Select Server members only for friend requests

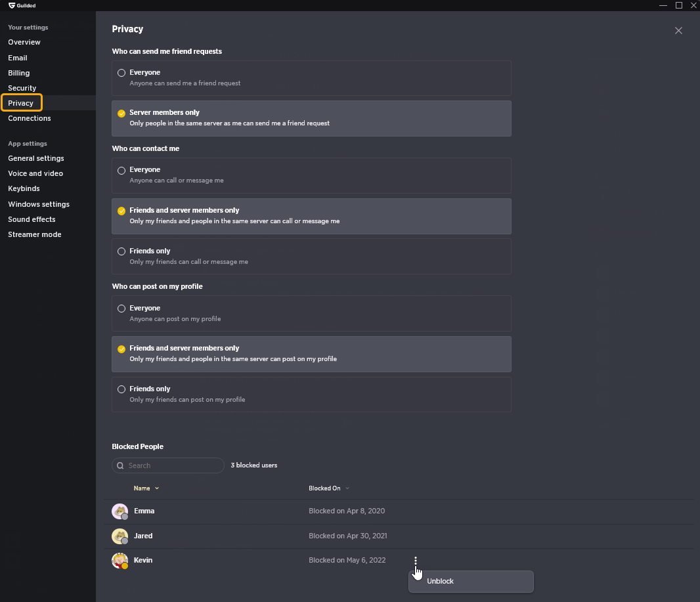[x=311, y=118]
